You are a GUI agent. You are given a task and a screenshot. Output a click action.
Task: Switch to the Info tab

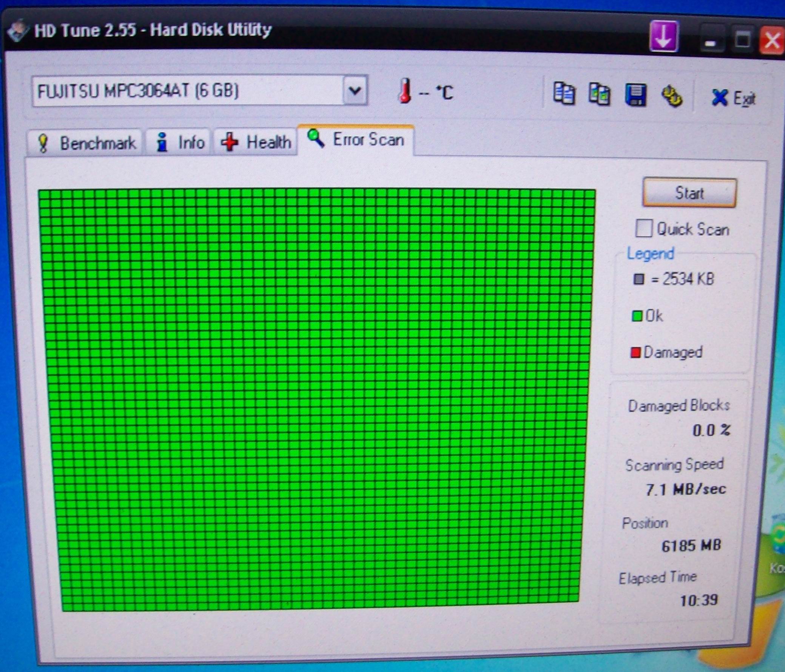click(179, 143)
